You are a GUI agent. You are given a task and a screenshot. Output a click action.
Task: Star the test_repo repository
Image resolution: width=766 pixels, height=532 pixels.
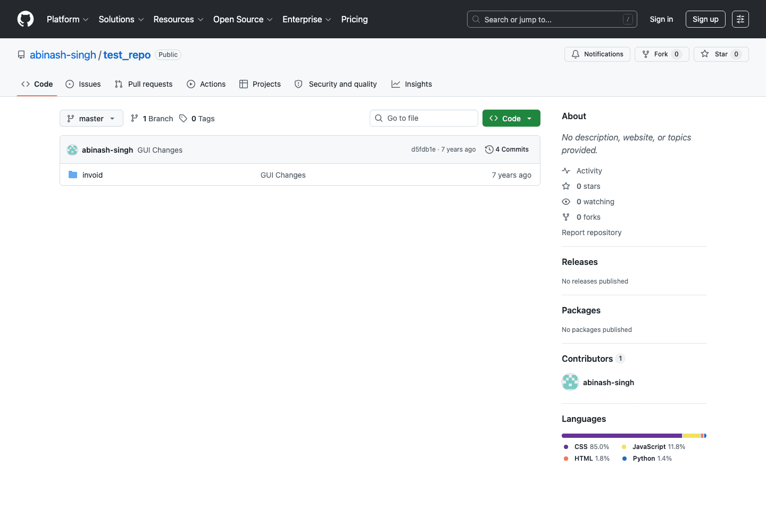pos(721,54)
